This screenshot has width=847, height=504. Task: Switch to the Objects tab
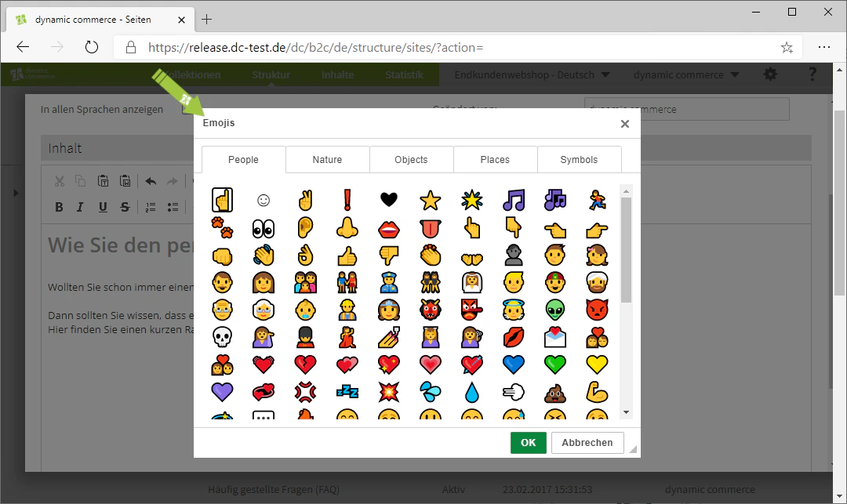(x=411, y=160)
